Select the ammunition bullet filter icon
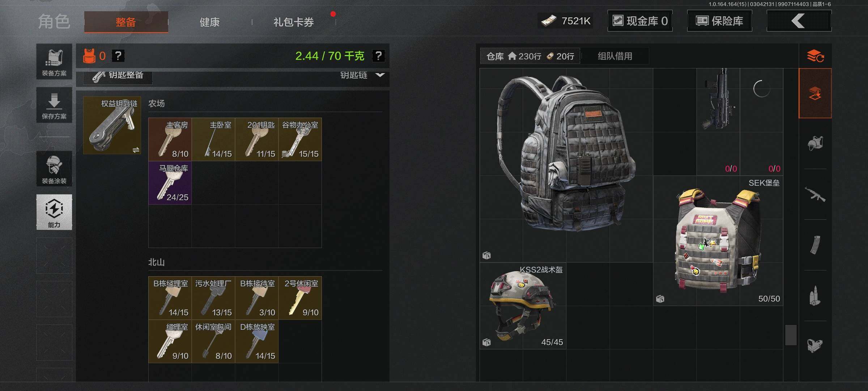This screenshot has width=868, height=391. coord(815,295)
